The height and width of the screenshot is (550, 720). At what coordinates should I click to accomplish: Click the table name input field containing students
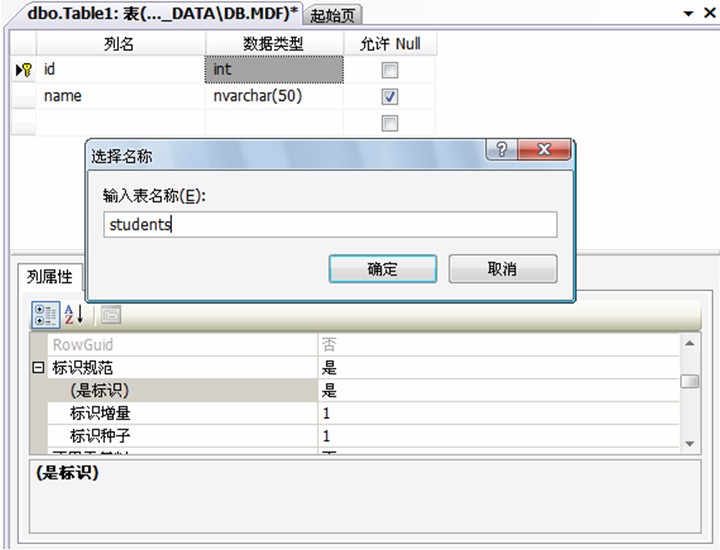click(330, 225)
